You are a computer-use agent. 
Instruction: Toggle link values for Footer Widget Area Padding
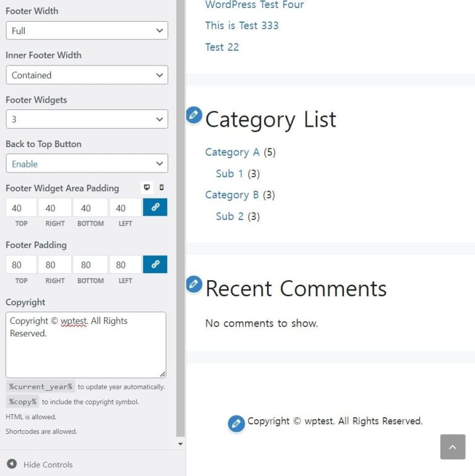click(x=155, y=208)
